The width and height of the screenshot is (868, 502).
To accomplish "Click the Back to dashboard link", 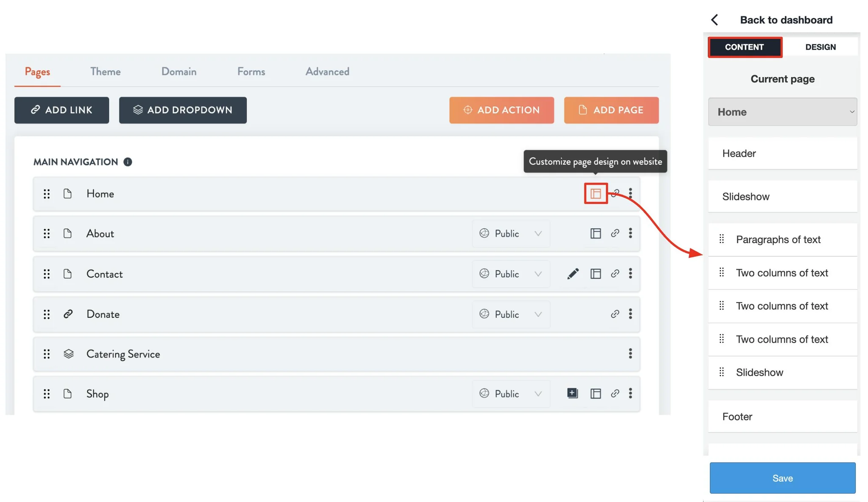I will [x=786, y=20].
